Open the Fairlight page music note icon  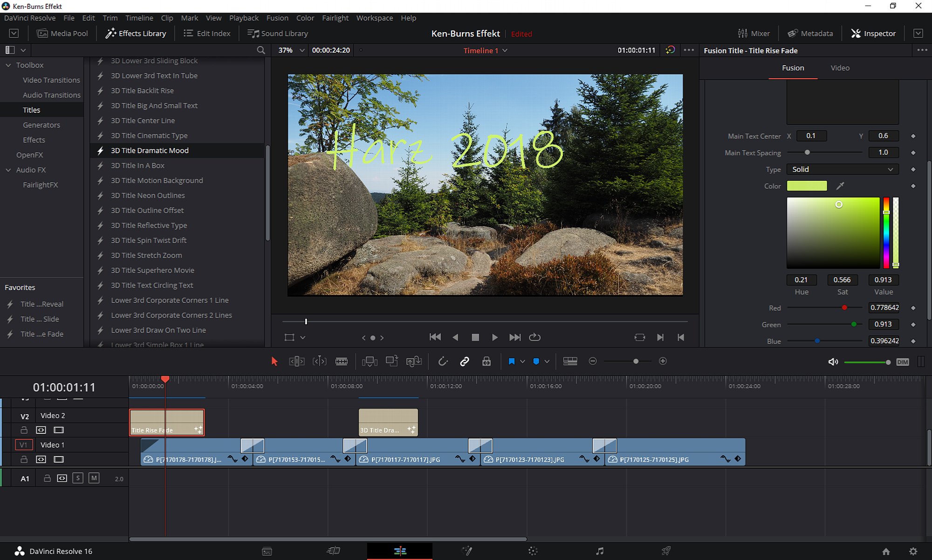(600, 551)
